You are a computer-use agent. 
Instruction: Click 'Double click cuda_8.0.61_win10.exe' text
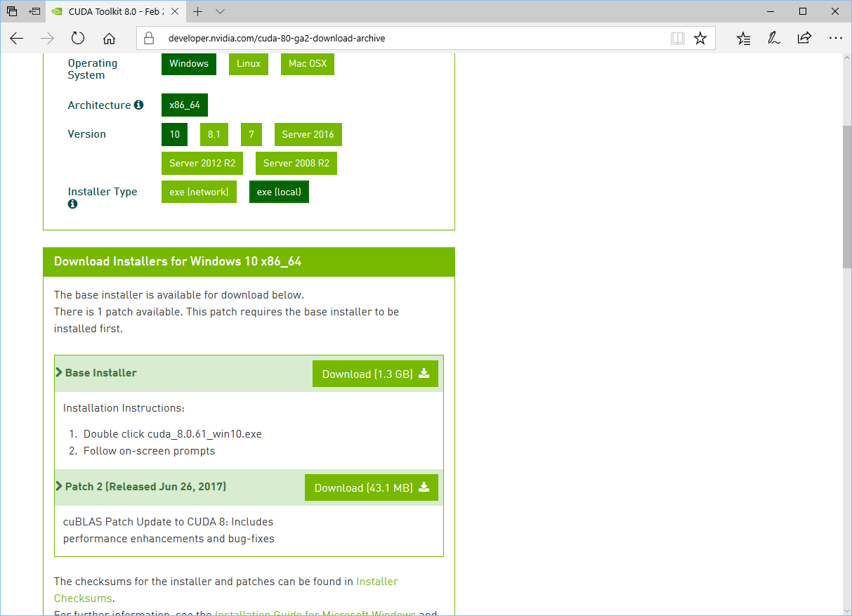click(173, 434)
